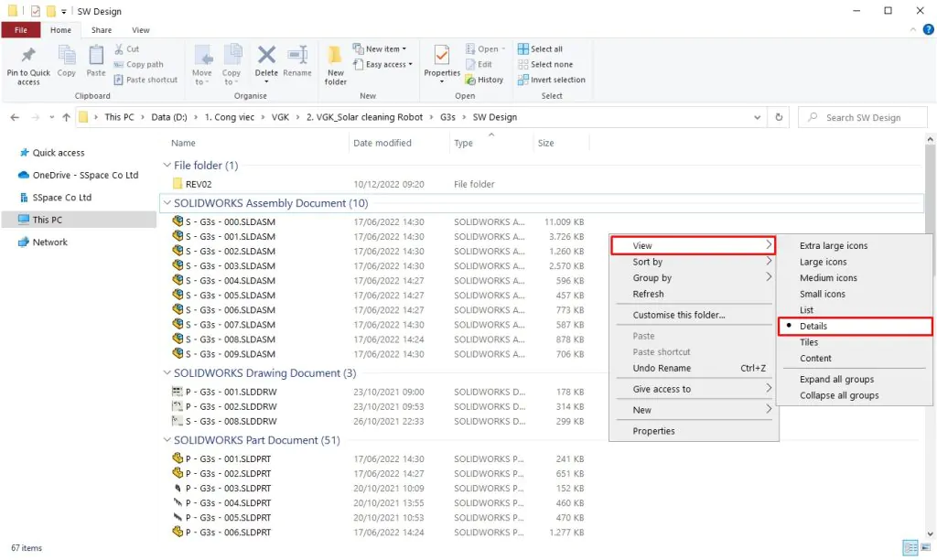Open the View ribbon tab
This screenshot has height=560, width=937.
[140, 30]
